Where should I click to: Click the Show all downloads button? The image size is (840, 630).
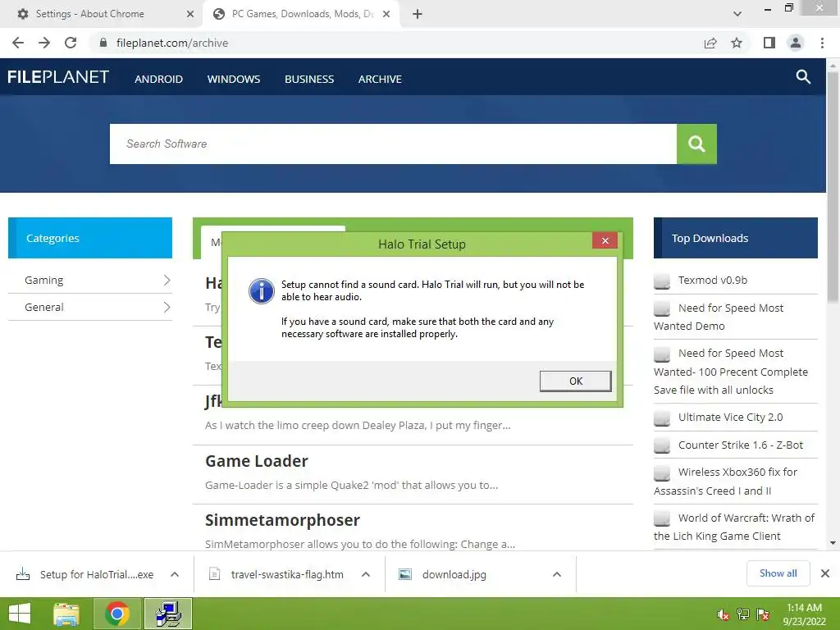778,573
